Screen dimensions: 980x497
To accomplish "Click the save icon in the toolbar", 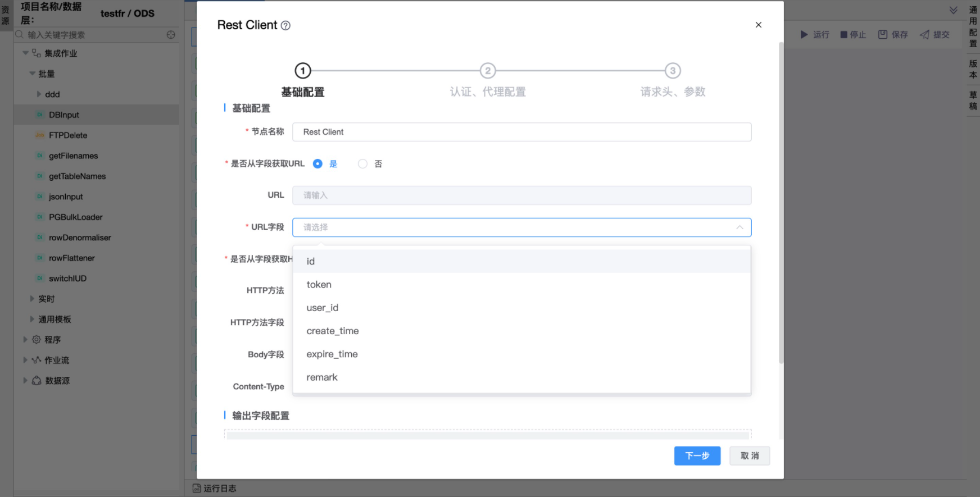I will 883,35.
